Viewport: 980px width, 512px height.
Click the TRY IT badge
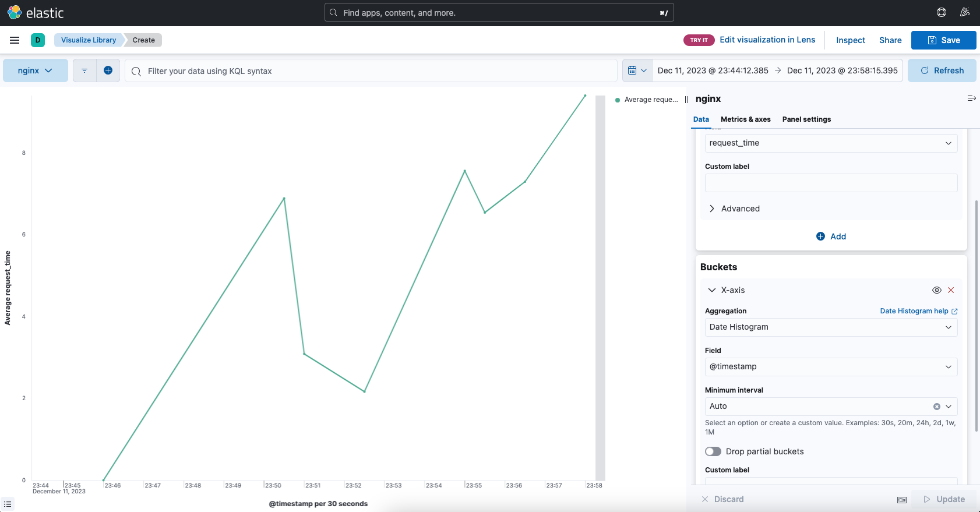point(699,40)
